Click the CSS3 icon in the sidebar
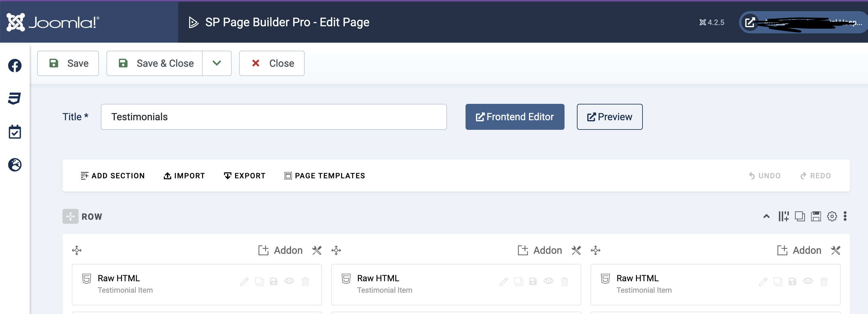Viewport: 868px width, 314px height. [x=15, y=99]
